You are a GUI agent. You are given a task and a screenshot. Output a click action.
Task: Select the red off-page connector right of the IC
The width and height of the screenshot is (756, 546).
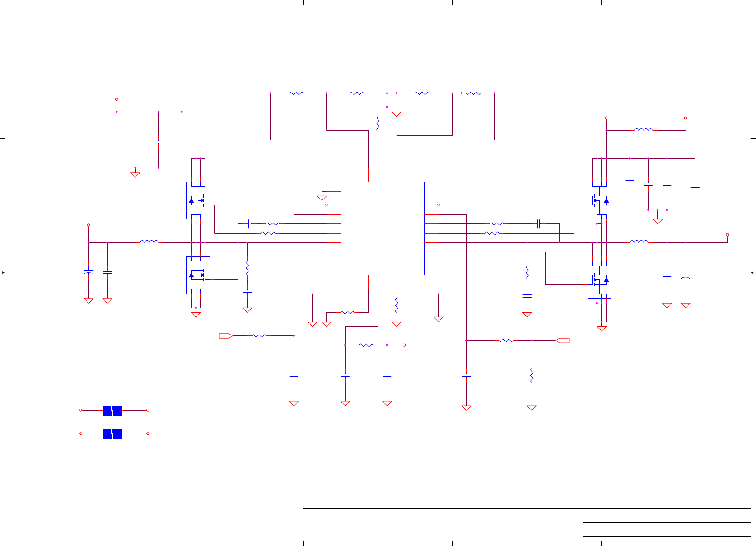563,341
